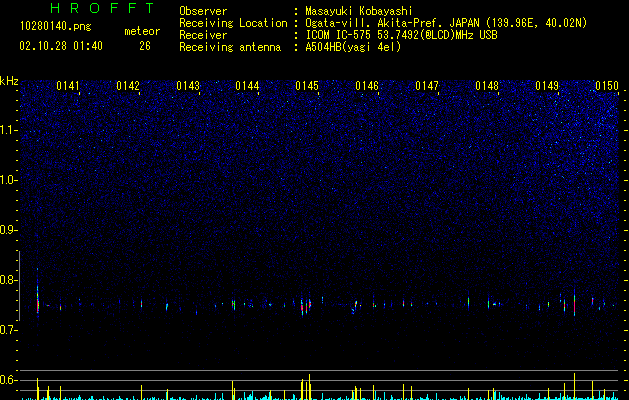Click the Receiver field label
This screenshot has width=629, height=400.
click(203, 35)
